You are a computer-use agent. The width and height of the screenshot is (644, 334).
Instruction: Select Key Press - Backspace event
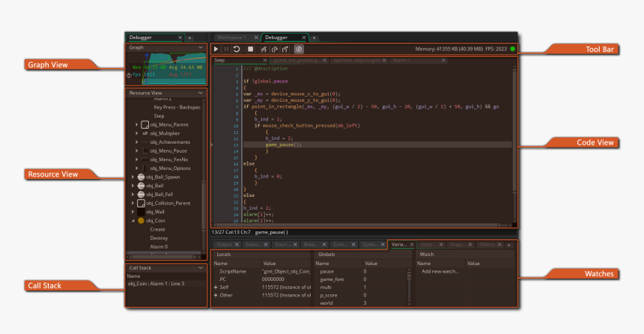(177, 107)
